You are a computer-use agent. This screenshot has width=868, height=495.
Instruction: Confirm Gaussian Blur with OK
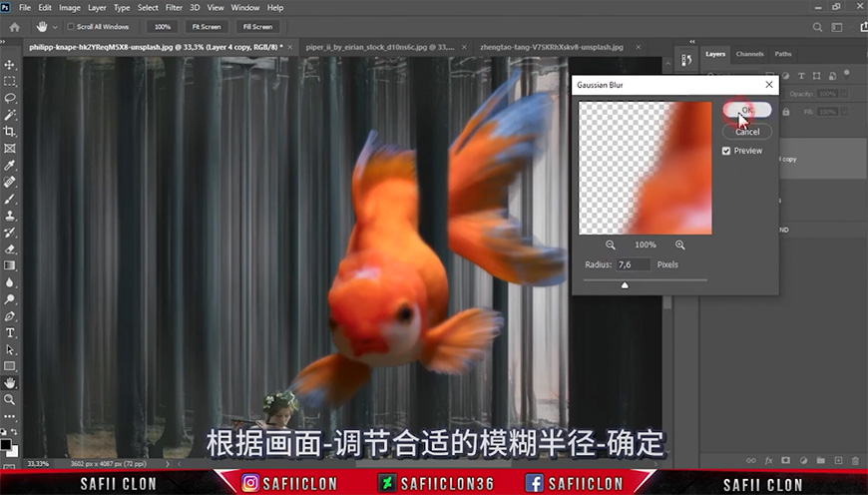[x=746, y=110]
